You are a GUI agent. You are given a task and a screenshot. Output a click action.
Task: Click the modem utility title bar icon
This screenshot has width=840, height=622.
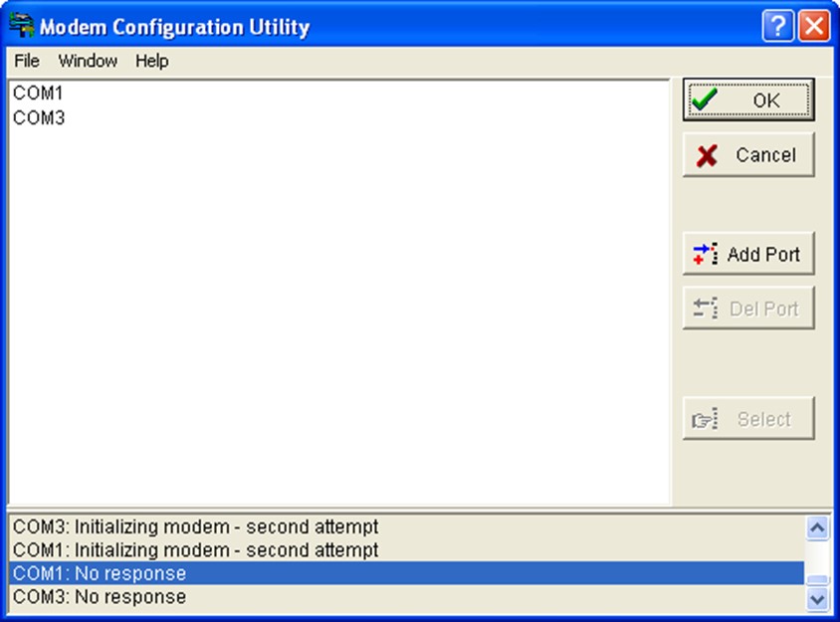click(19, 25)
